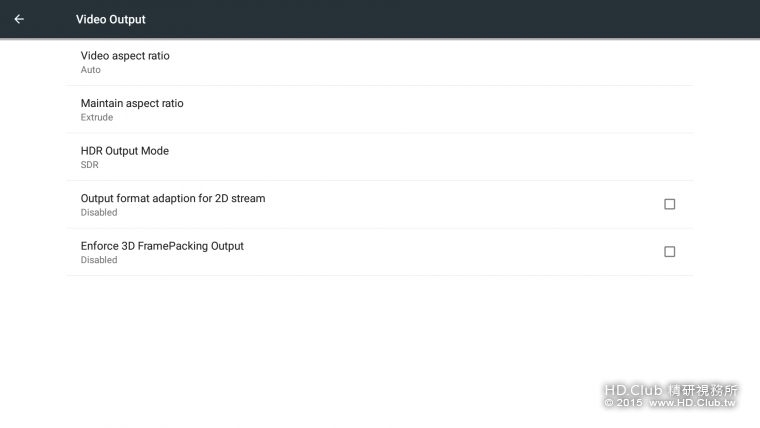Enable Output format adaption for 2D stream checkbox

[670, 204]
